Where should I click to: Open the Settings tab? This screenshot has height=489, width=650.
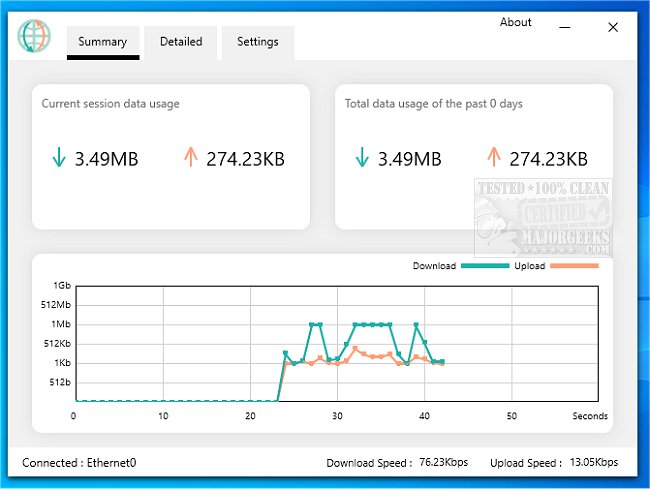(258, 42)
